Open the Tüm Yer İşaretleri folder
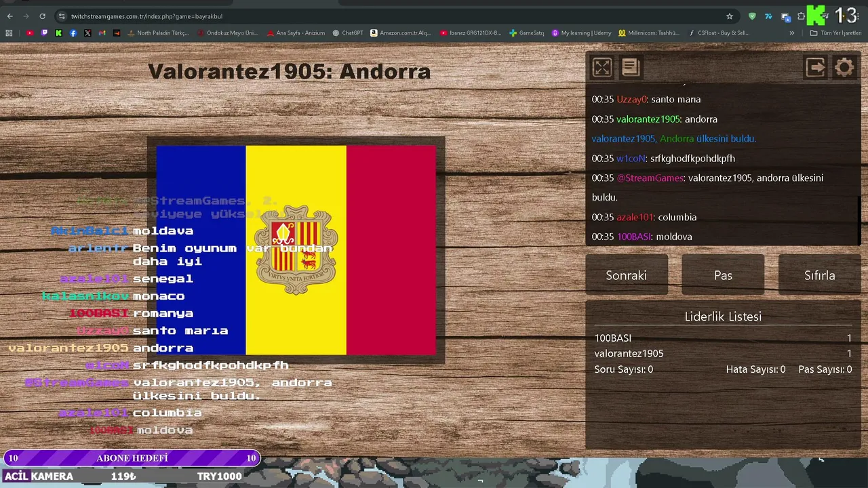The image size is (868, 488). point(835,33)
